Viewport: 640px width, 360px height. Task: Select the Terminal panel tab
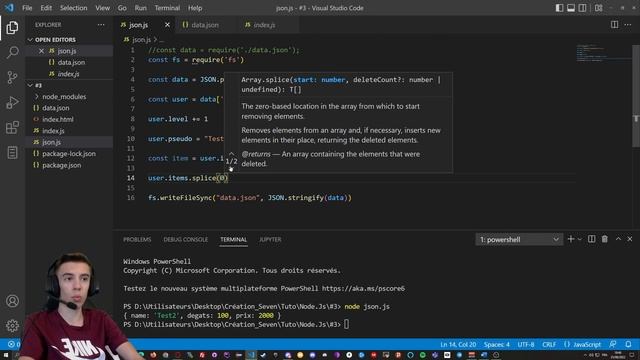coord(233,240)
